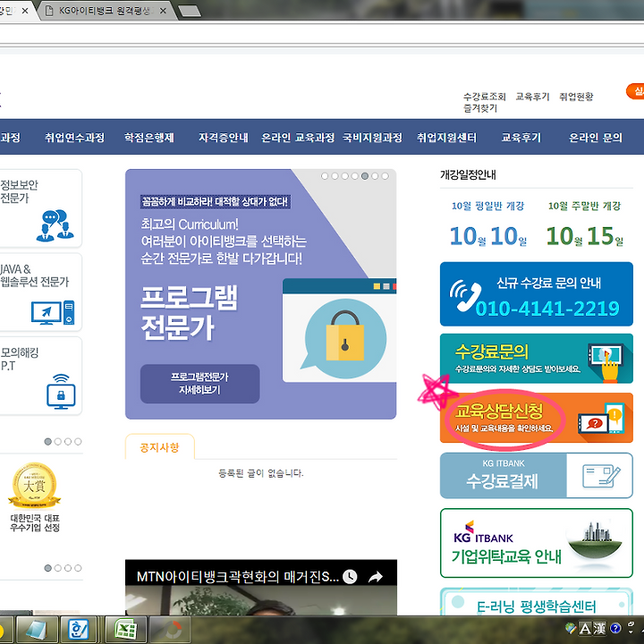Viewport: 644px width, 644px height.
Task: Click the 010-4141-2219 phone number
Action: coord(547,309)
